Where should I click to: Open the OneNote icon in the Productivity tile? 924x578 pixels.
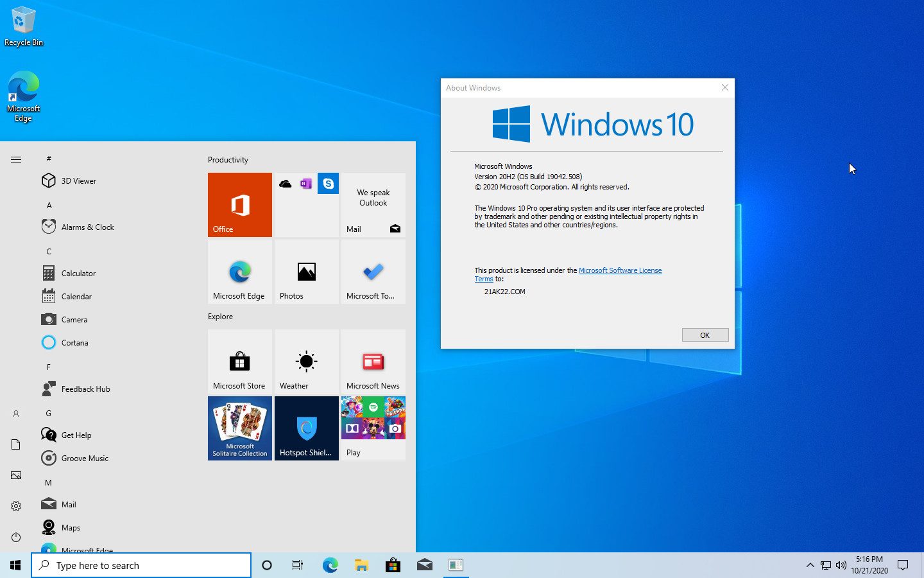306,184
